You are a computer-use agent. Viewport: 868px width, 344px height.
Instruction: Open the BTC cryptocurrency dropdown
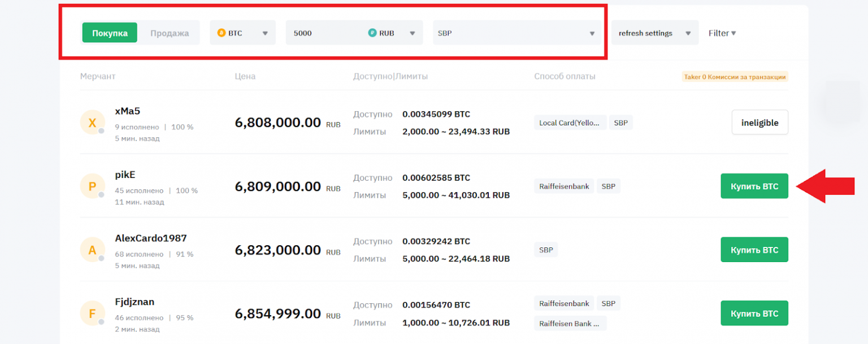pos(243,33)
